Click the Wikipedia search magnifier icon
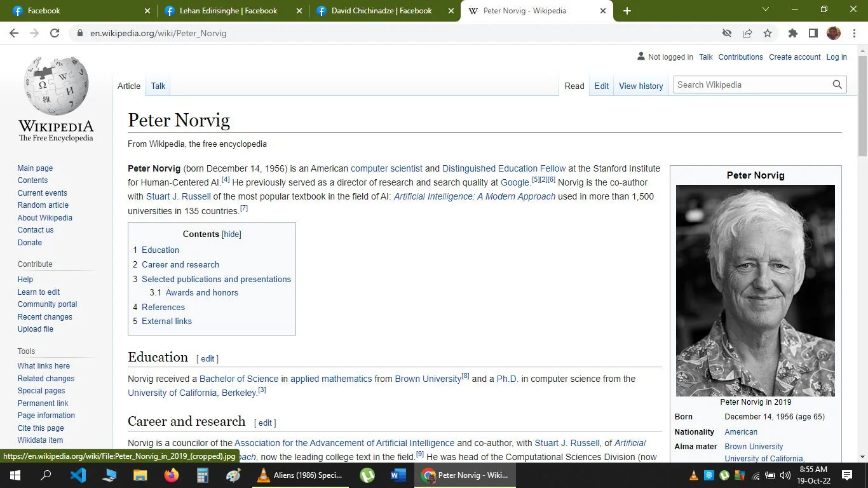Image resolution: width=868 pixels, height=488 pixels. (837, 85)
